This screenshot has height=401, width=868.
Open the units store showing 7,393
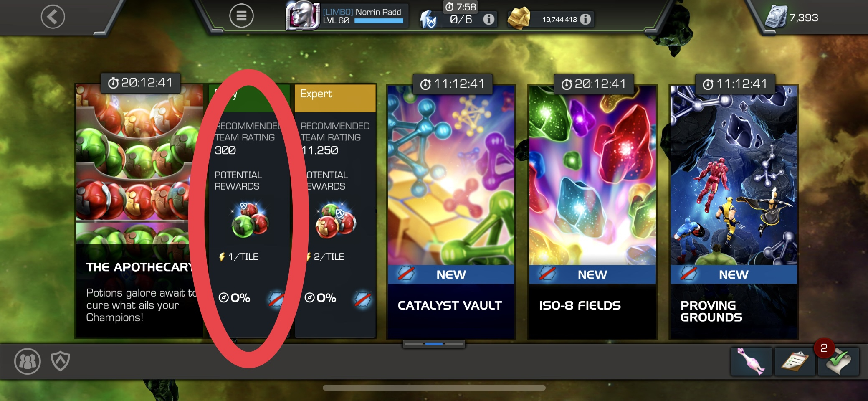coord(792,18)
